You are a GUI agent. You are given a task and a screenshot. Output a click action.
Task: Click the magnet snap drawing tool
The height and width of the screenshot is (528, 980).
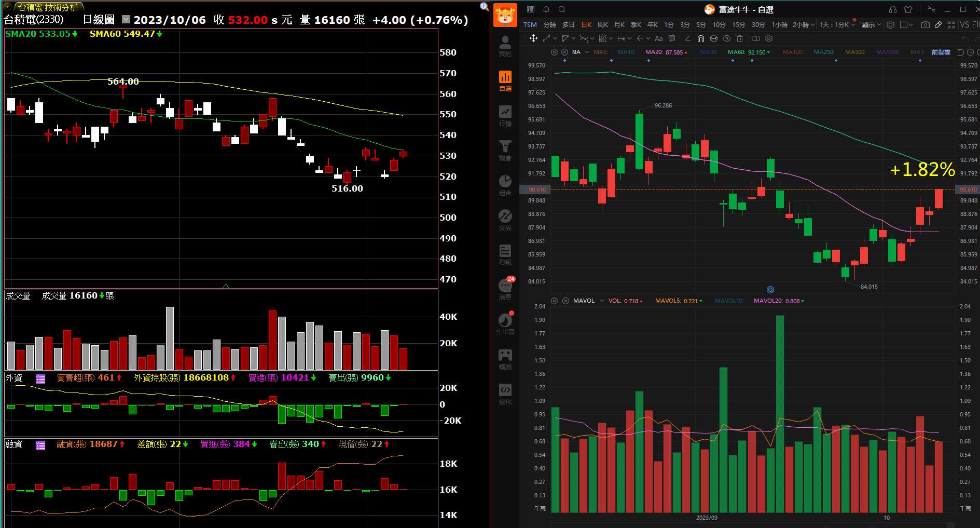700,38
